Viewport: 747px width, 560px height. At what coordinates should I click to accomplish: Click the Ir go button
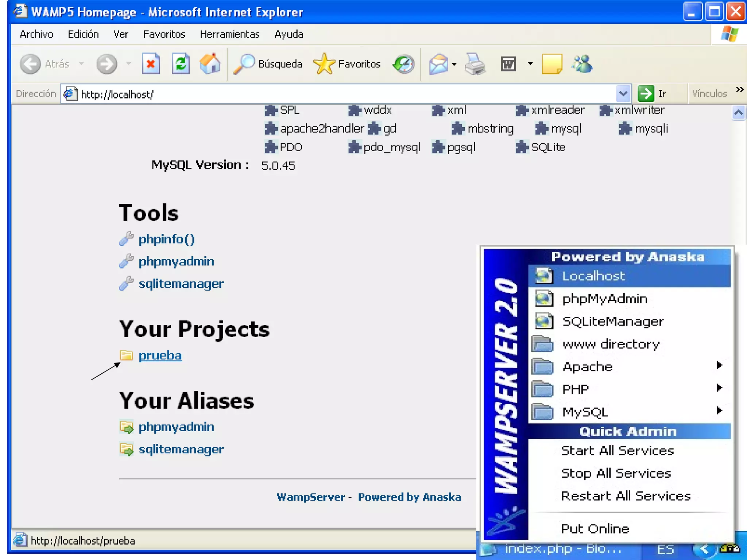652,94
